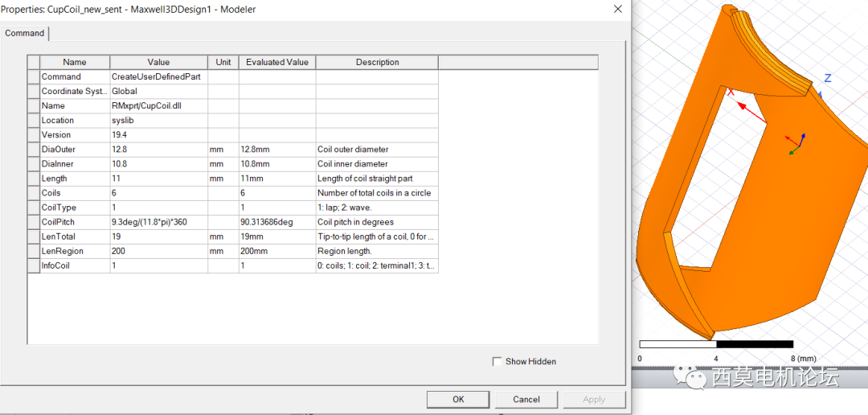Open the Coordinate System value Global
The image size is (868, 415).
tap(159, 92)
